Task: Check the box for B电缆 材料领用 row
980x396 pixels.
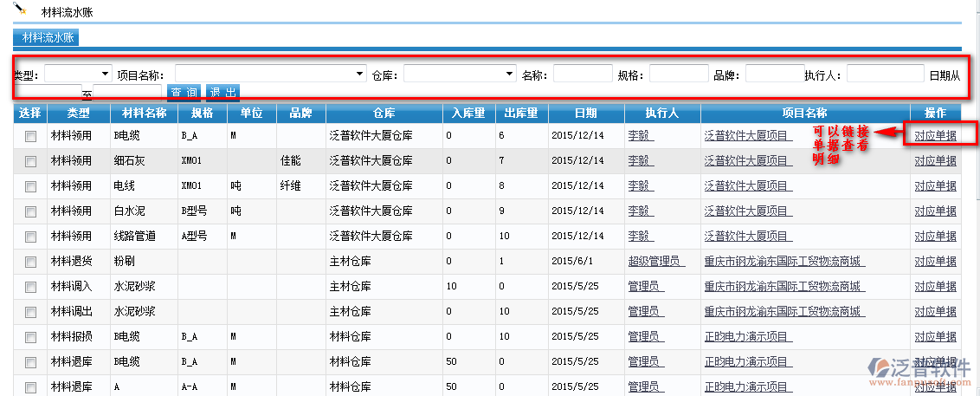Action: click(x=30, y=136)
